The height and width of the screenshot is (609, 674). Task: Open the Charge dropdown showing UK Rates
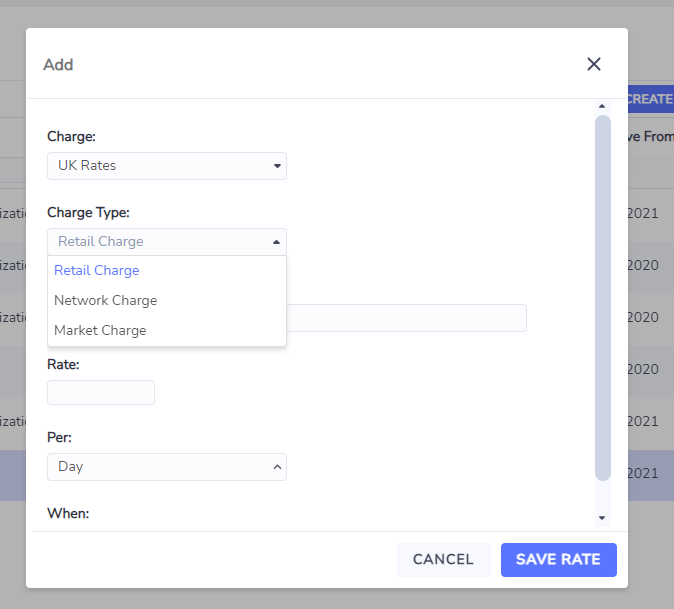point(167,166)
